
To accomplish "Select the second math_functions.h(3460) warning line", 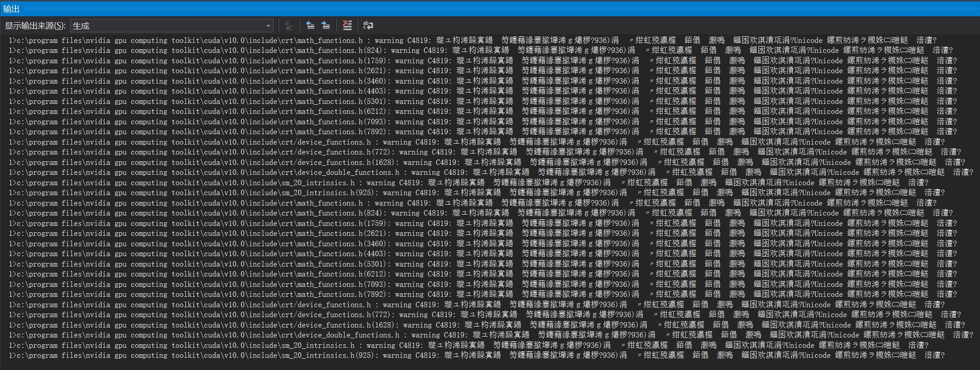I will click(483, 244).
